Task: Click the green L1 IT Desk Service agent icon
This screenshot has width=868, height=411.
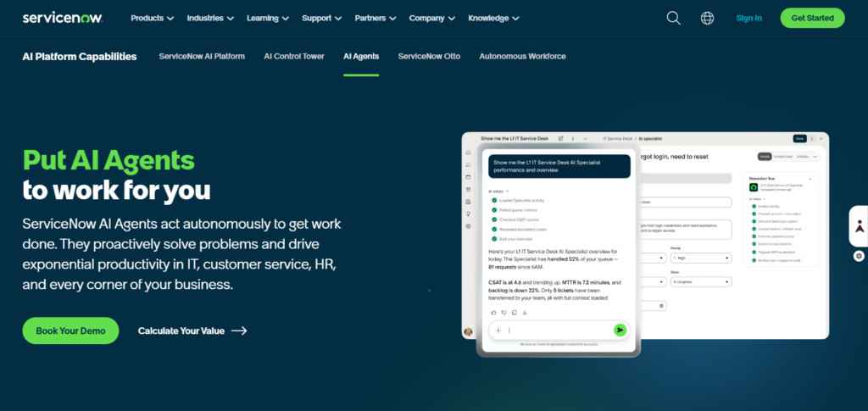Action: click(754, 187)
